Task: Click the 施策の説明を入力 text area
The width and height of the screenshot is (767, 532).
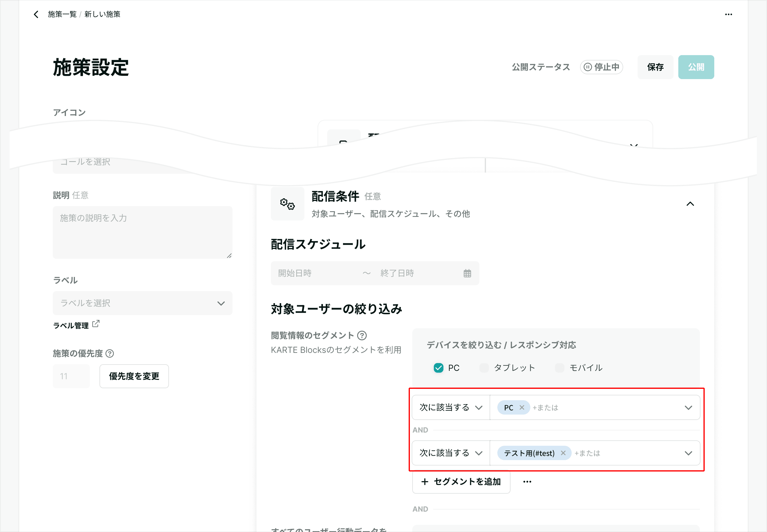Action: tap(142, 232)
